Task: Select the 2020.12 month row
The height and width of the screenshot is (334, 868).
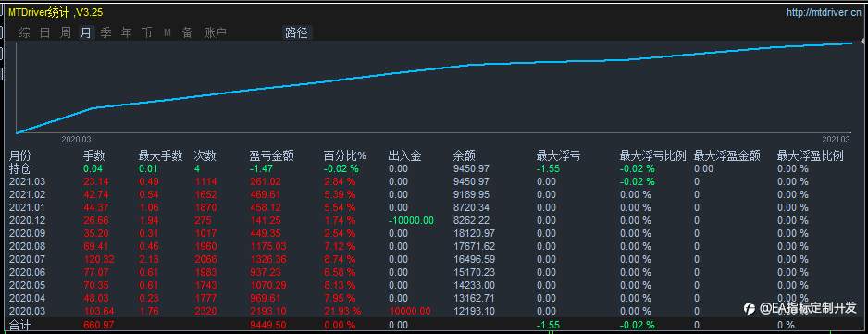Action: (434, 220)
